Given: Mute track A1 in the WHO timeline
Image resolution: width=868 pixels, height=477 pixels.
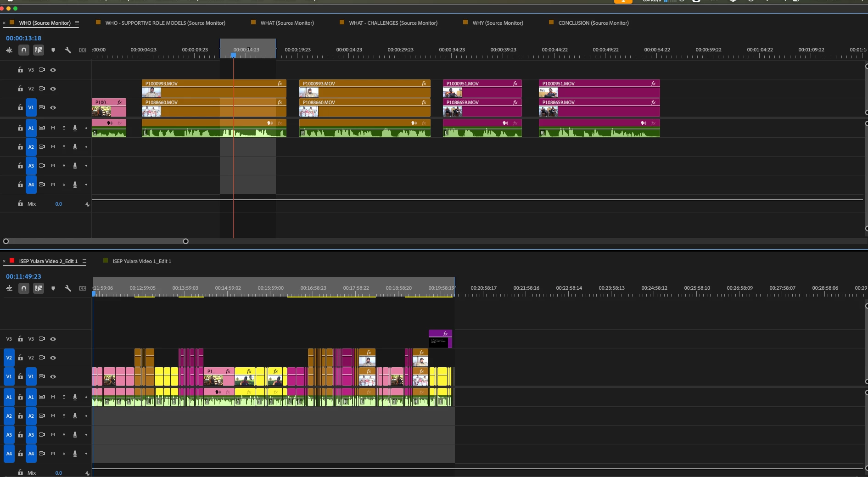Looking at the screenshot, I should coord(53,128).
